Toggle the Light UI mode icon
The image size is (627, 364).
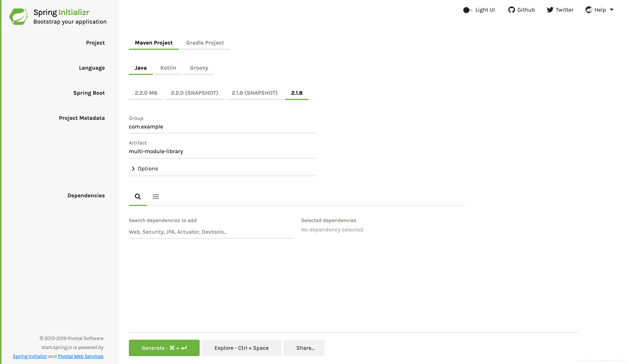(x=467, y=10)
